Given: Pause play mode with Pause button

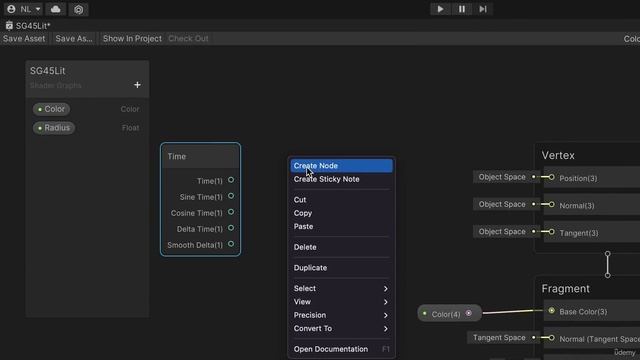Looking at the screenshot, I should (x=462, y=9).
